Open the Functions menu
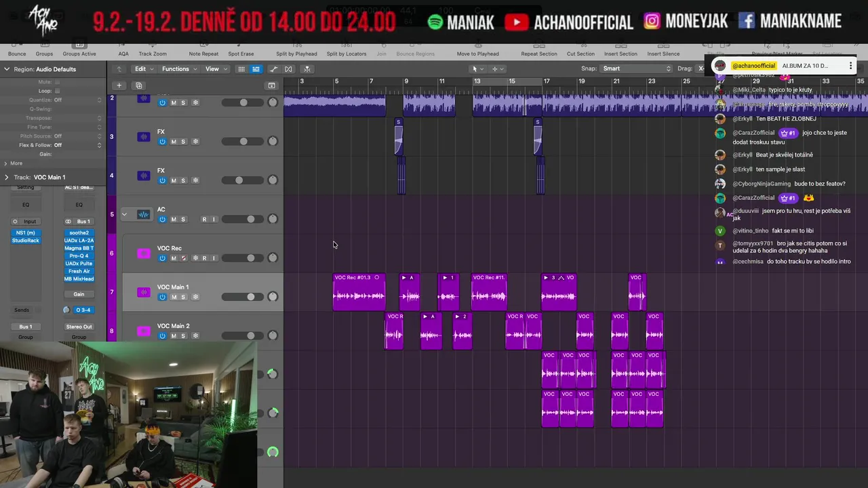The image size is (868, 488). 179,69
